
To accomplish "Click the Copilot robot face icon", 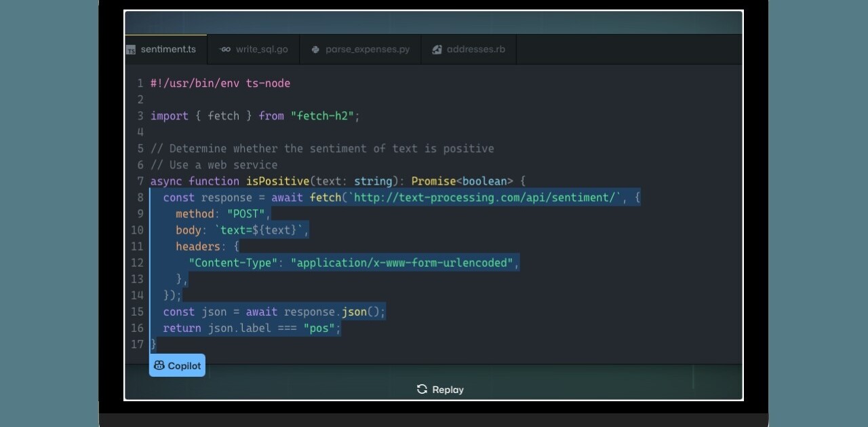I will [159, 365].
